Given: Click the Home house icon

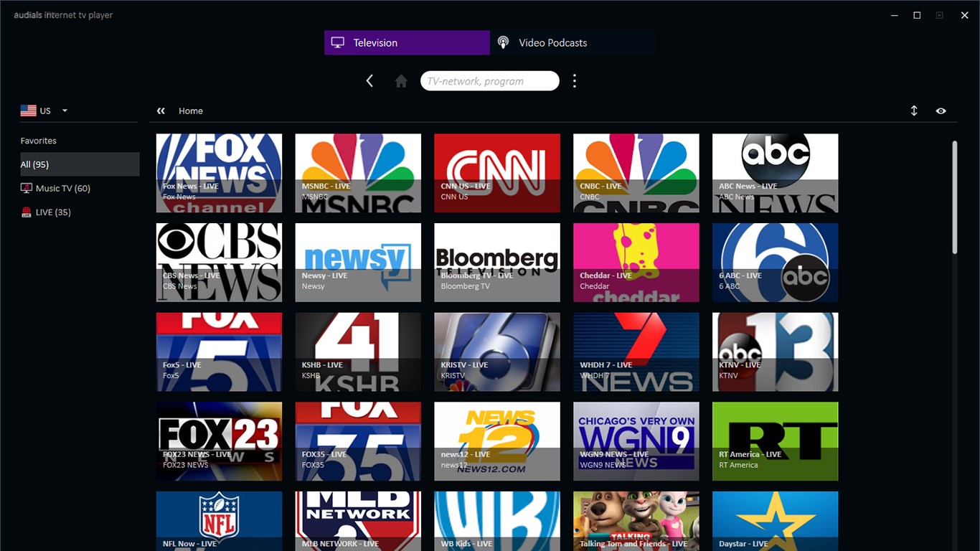Looking at the screenshot, I should [401, 81].
